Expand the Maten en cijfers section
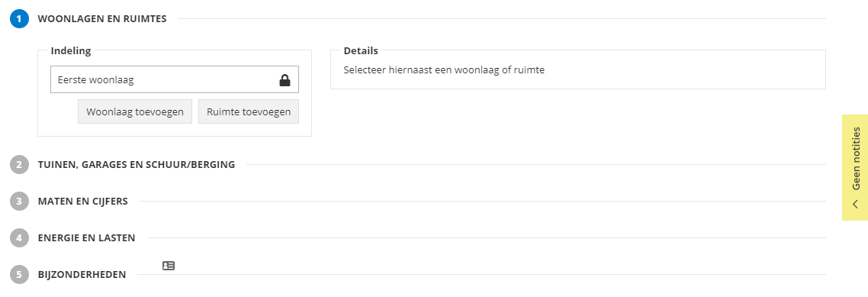 (x=82, y=201)
